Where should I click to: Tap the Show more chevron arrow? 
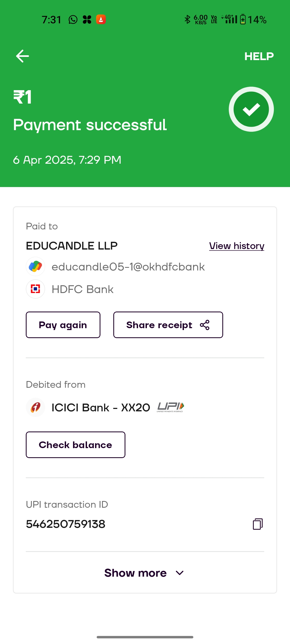point(180,573)
